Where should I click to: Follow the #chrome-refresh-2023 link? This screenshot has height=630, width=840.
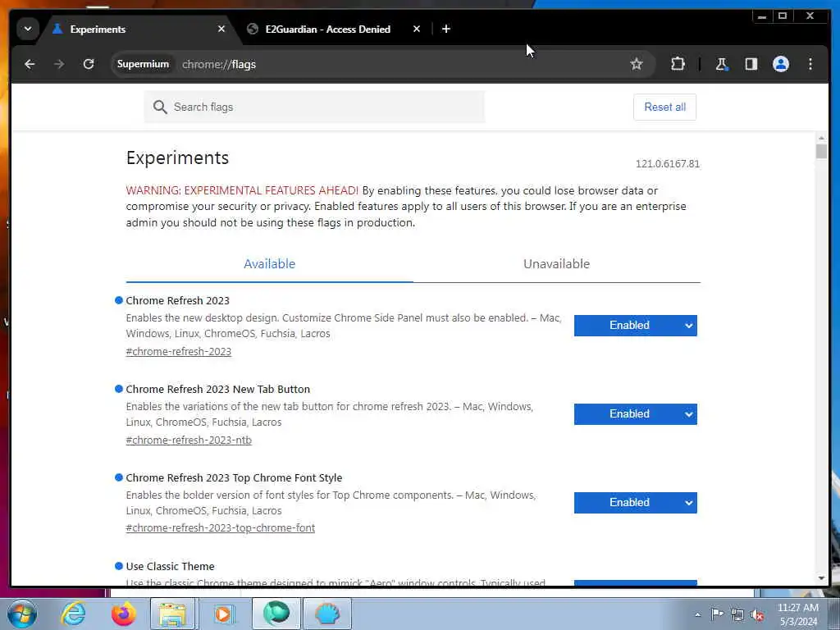click(x=178, y=352)
